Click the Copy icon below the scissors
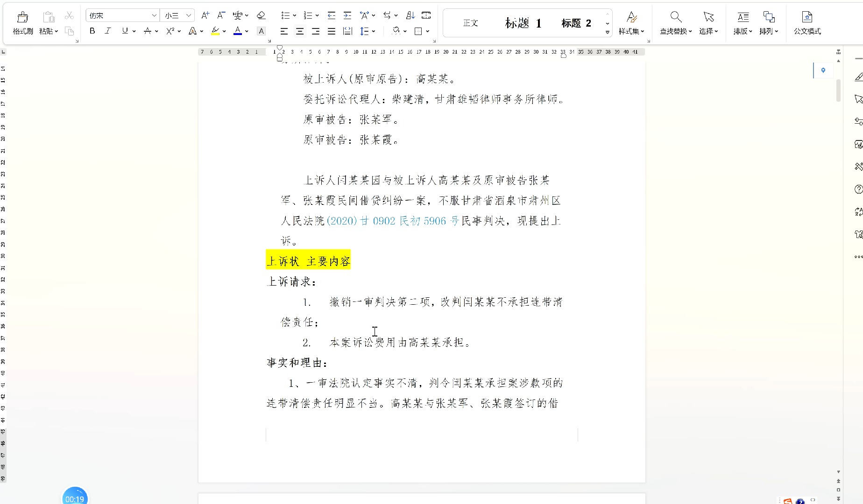Viewport: 863px width, 504px height. [69, 31]
